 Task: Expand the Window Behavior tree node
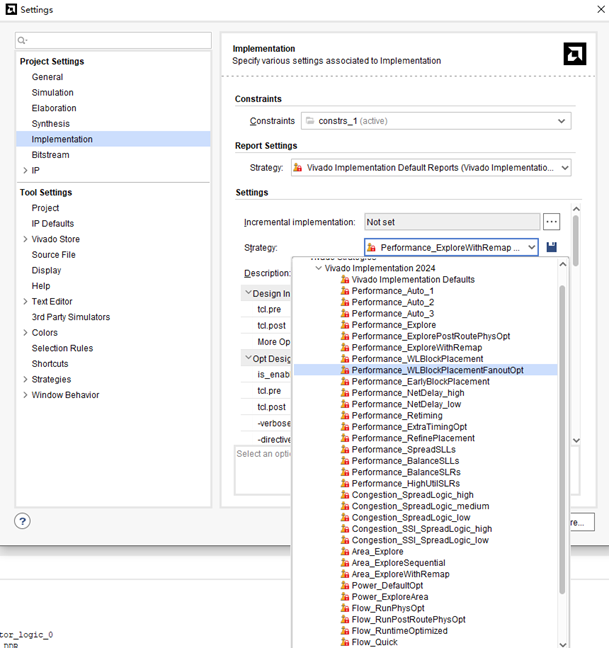[25, 395]
